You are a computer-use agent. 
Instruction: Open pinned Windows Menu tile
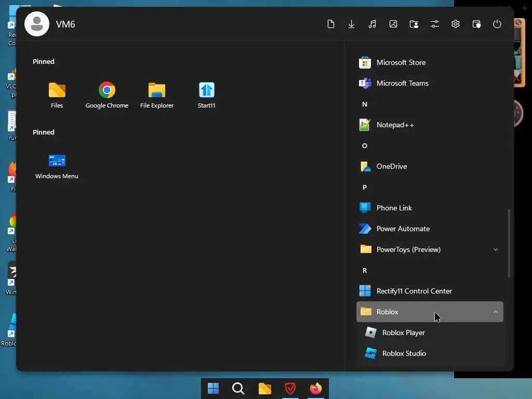(x=57, y=166)
